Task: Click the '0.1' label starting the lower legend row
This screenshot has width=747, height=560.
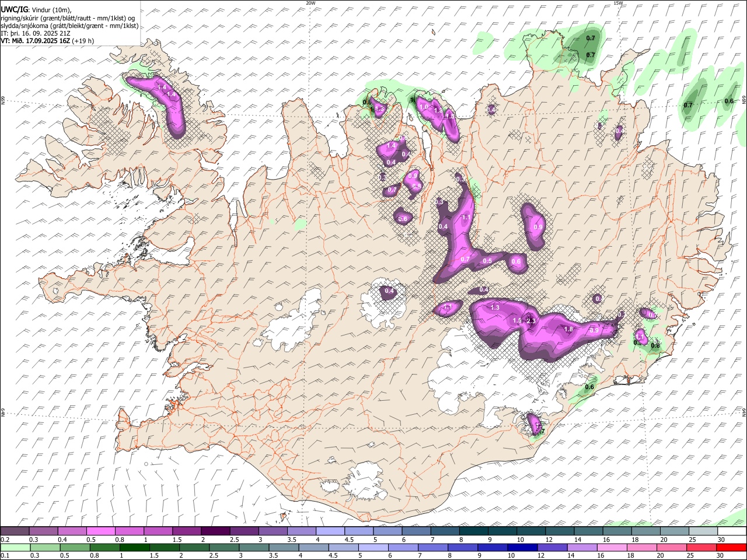Action: (5, 556)
